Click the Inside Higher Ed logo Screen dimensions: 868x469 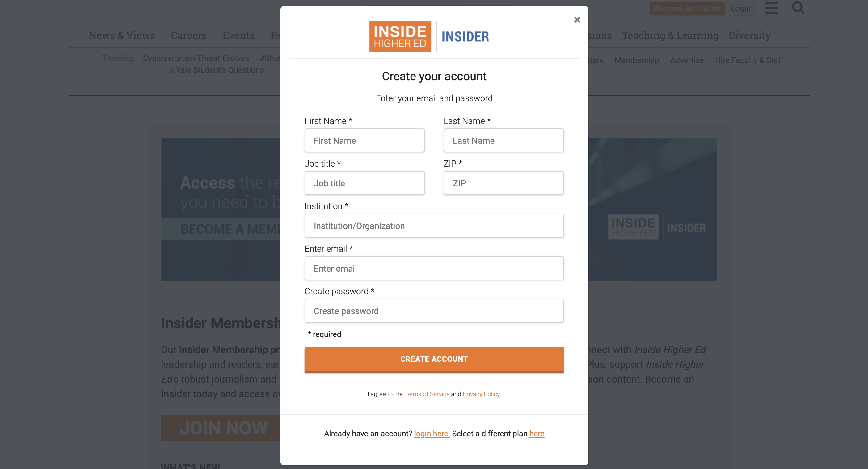coord(400,36)
